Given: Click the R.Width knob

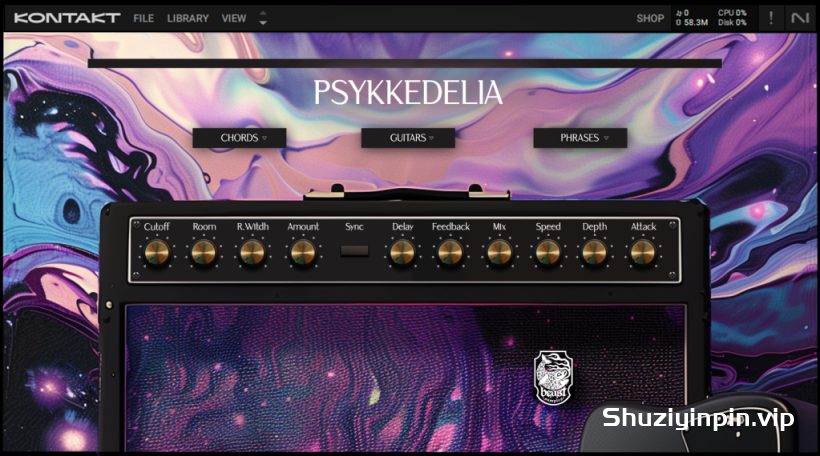Looking at the screenshot, I should tap(253, 253).
